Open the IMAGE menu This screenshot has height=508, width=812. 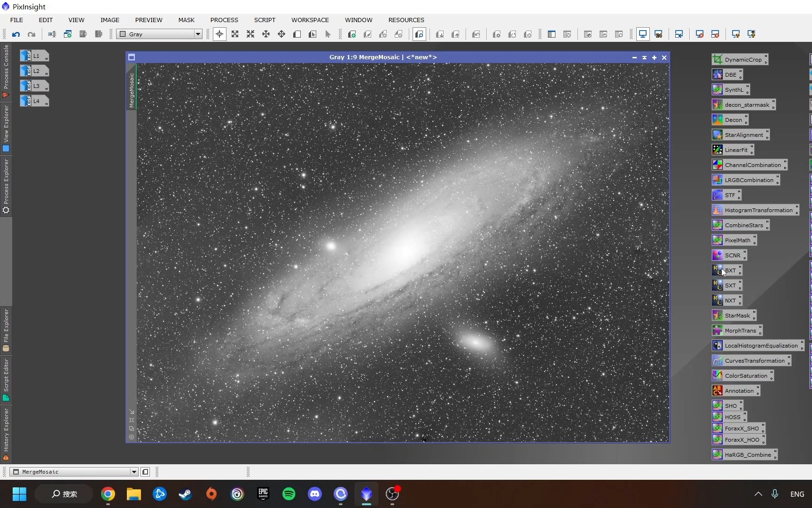[110, 20]
